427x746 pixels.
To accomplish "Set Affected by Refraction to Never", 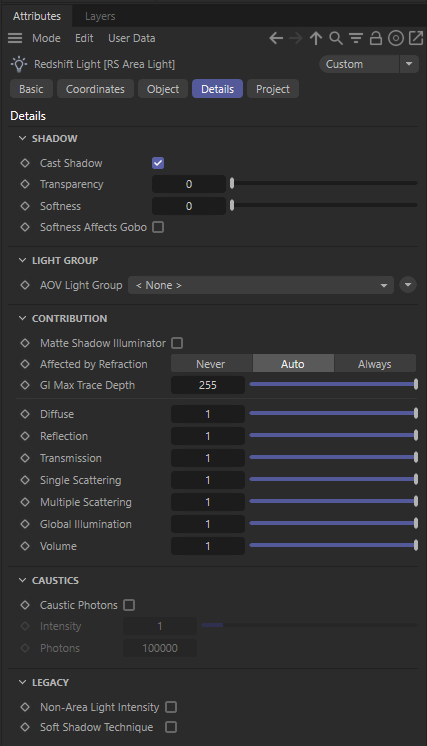I will 211,364.
